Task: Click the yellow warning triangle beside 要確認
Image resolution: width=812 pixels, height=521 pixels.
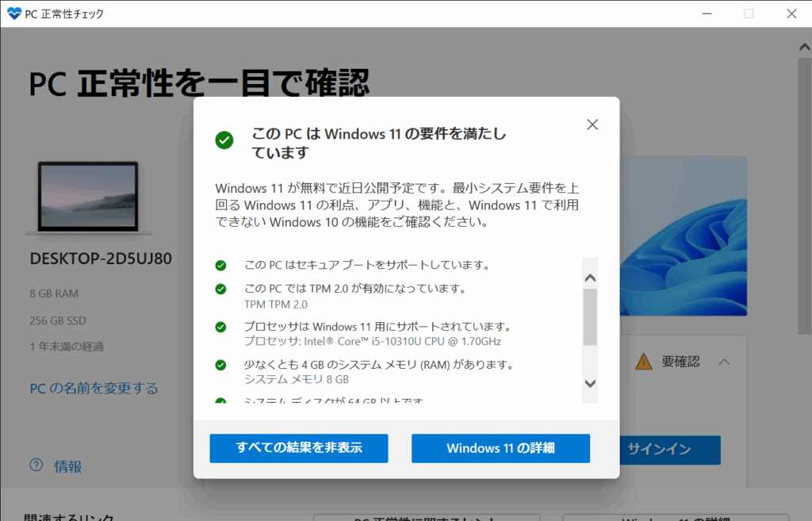Action: [x=644, y=361]
